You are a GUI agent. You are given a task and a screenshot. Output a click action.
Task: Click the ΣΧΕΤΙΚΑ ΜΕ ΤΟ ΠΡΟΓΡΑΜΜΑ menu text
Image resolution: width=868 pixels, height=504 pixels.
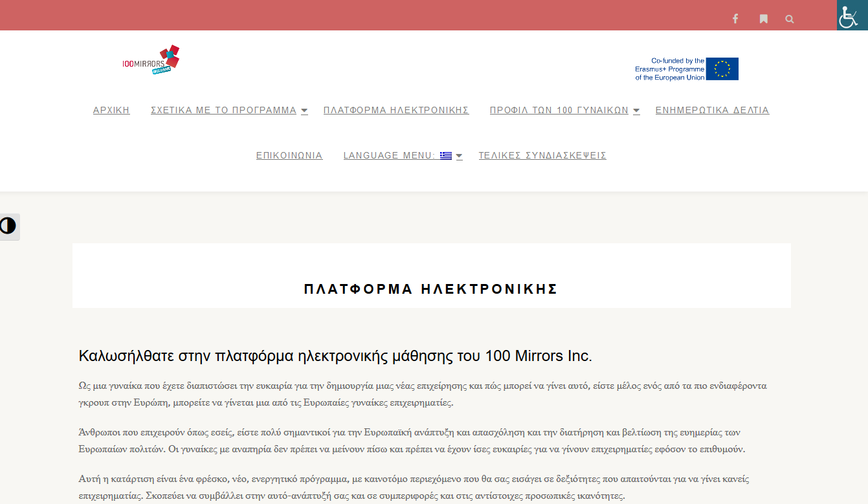tap(223, 110)
